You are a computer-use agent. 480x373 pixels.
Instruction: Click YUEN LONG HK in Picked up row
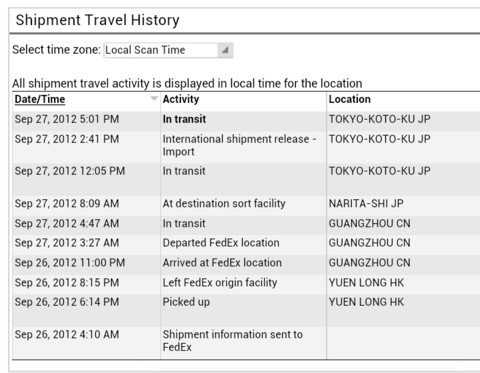click(366, 302)
